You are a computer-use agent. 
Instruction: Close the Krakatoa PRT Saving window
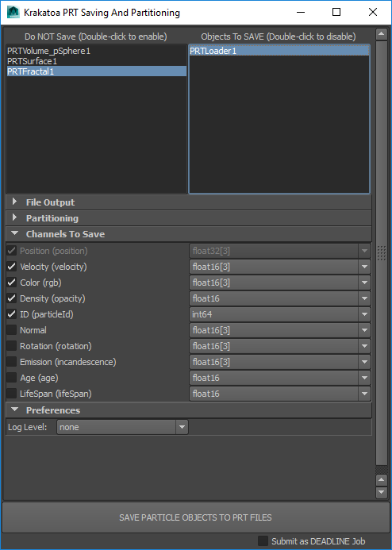point(373,12)
